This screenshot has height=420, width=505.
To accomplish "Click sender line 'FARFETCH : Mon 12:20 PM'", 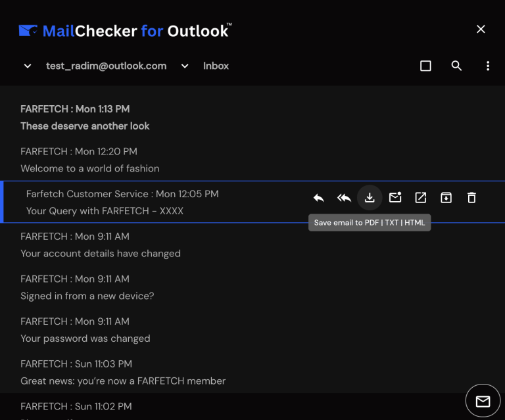I will click(x=79, y=152).
